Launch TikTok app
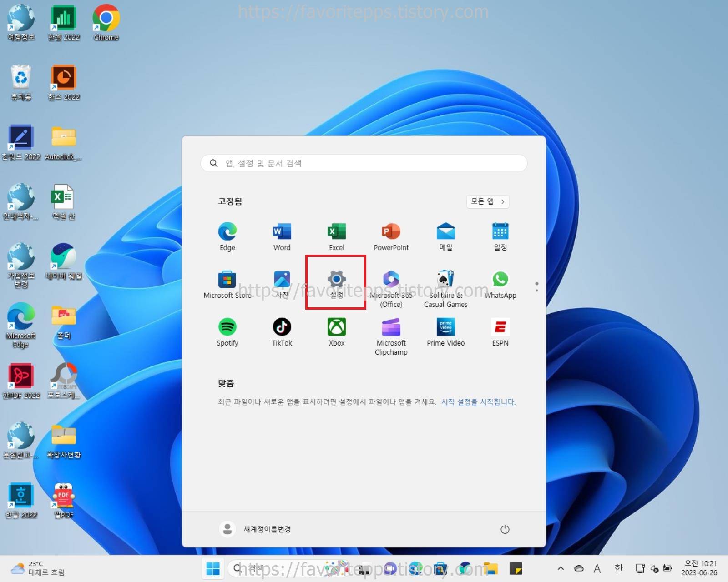The width and height of the screenshot is (728, 582). click(x=282, y=332)
